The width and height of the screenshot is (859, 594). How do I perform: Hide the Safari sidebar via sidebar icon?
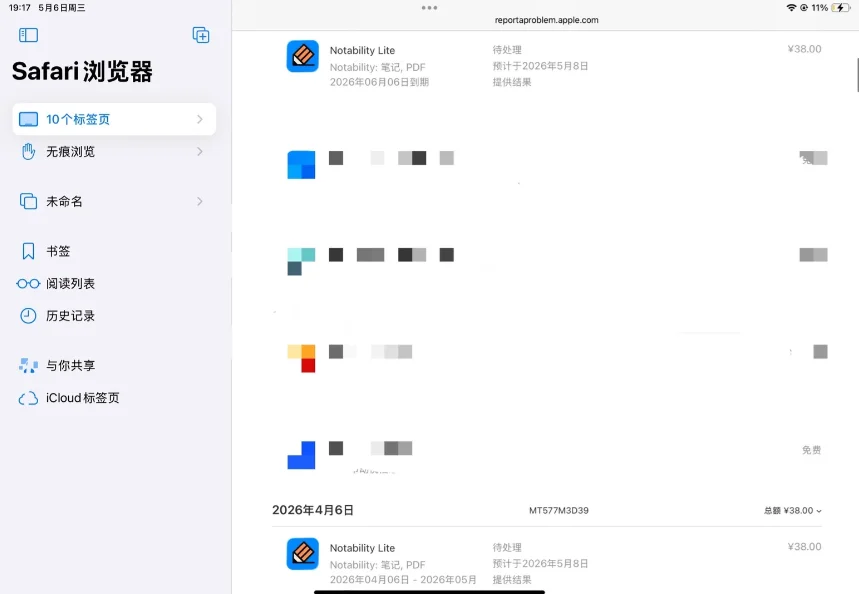pyautogui.click(x=28, y=36)
